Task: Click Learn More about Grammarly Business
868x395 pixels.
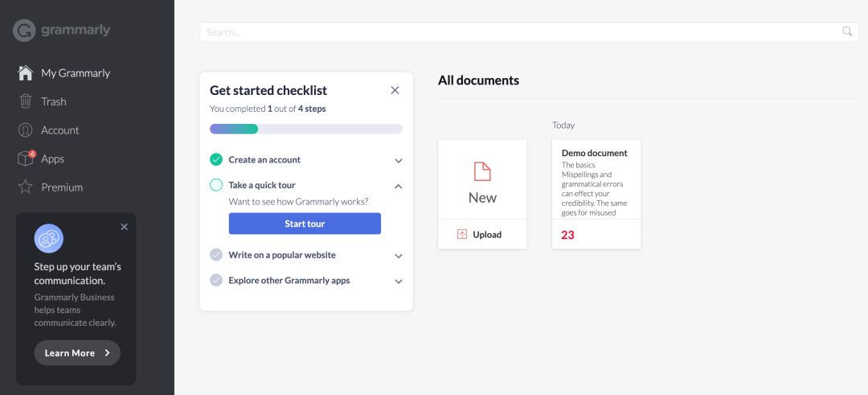Action: click(77, 353)
